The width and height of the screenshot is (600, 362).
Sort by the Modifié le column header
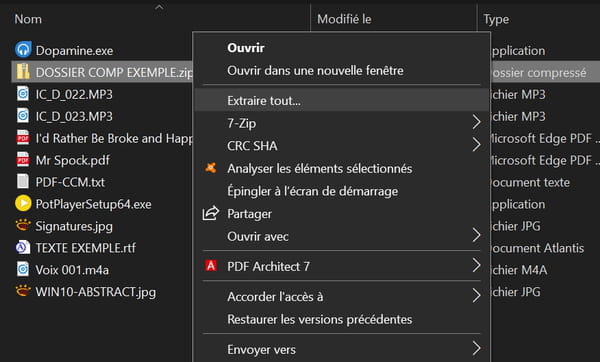[x=344, y=19]
